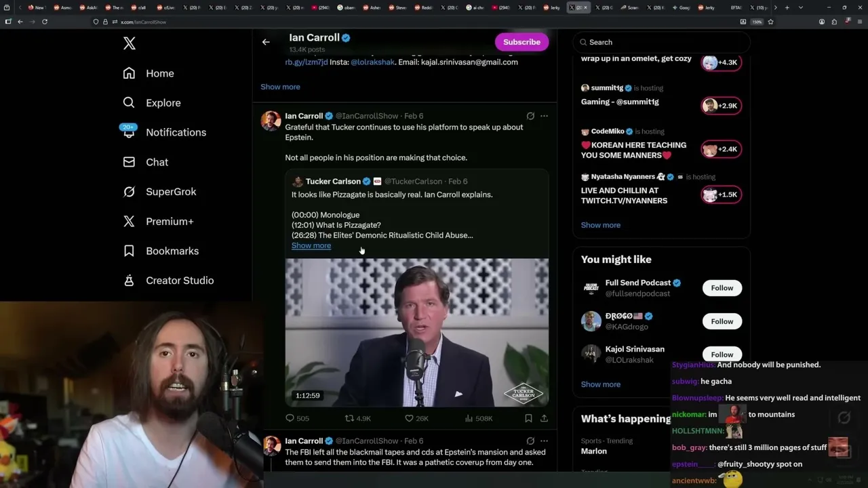
Task: Open the Premium+ X icon
Action: coord(129,221)
